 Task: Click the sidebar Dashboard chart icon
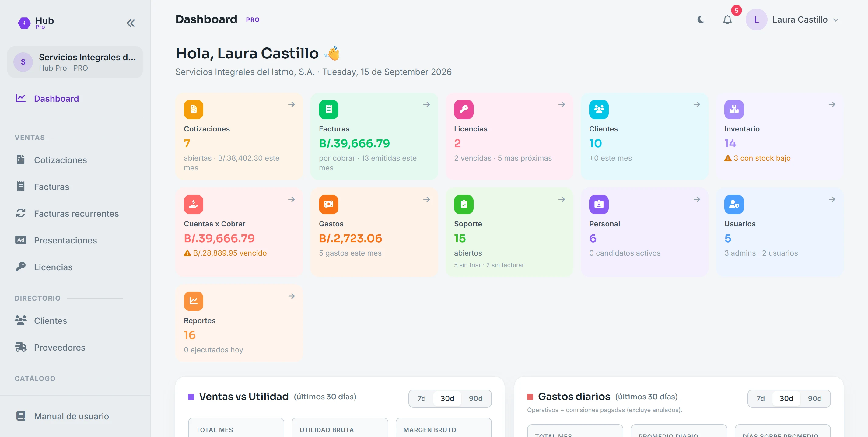pyautogui.click(x=21, y=98)
